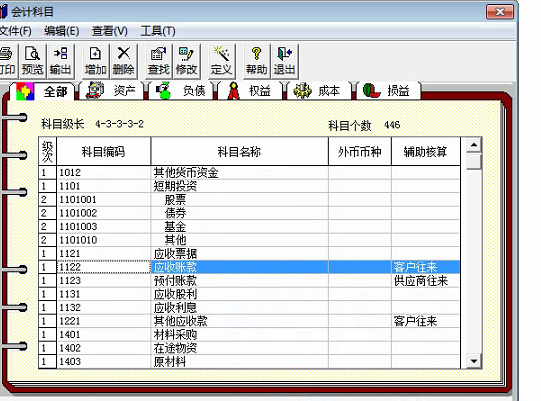
Task: Open 帮助 help from toolbar
Action: [256, 61]
